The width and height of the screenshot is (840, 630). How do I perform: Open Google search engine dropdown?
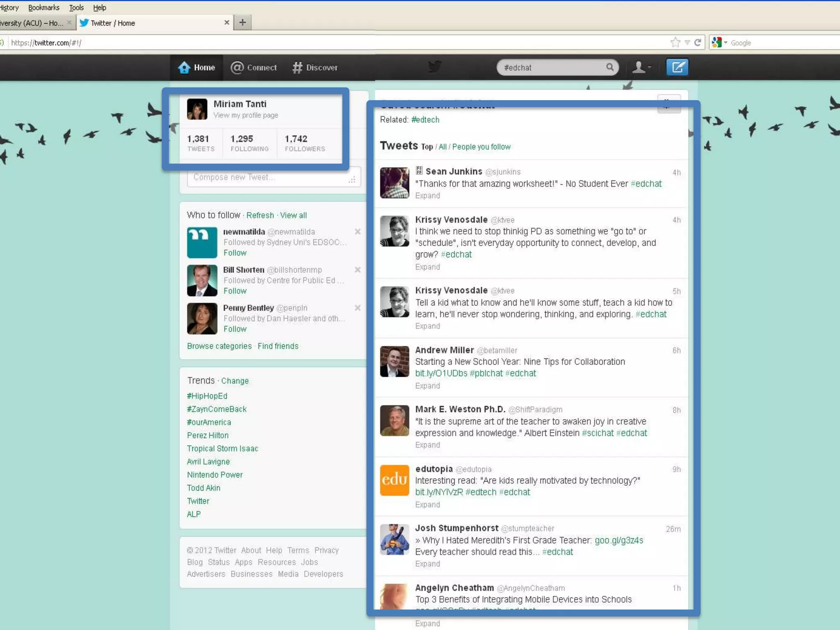coord(720,43)
